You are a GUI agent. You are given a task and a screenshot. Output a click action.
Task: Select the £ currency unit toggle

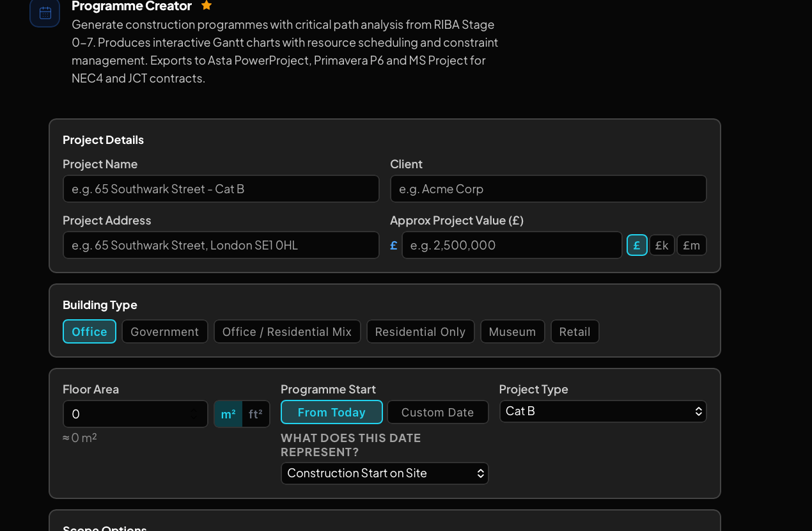(637, 245)
